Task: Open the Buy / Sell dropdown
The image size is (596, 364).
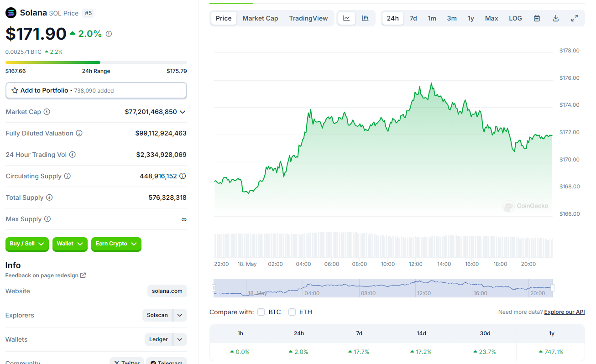Action: pyautogui.click(x=27, y=244)
